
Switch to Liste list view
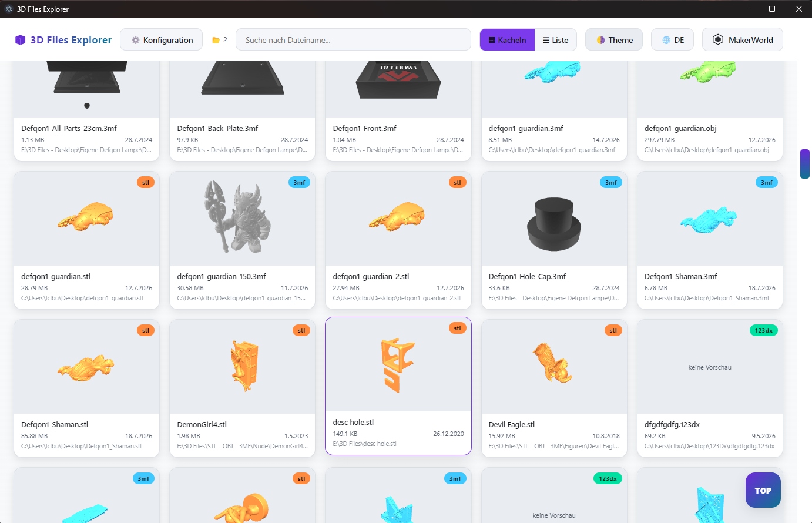click(x=556, y=40)
